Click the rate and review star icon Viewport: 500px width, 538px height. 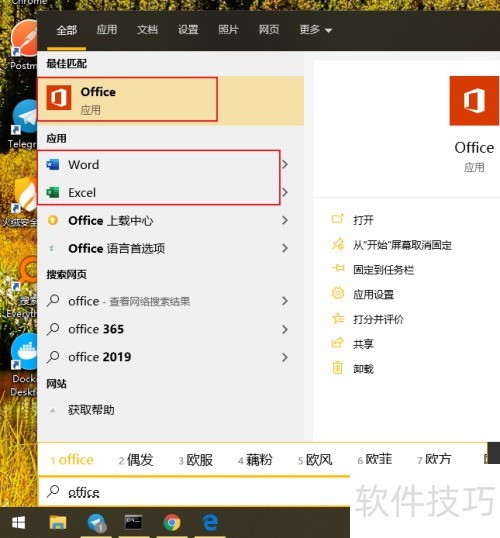(338, 319)
